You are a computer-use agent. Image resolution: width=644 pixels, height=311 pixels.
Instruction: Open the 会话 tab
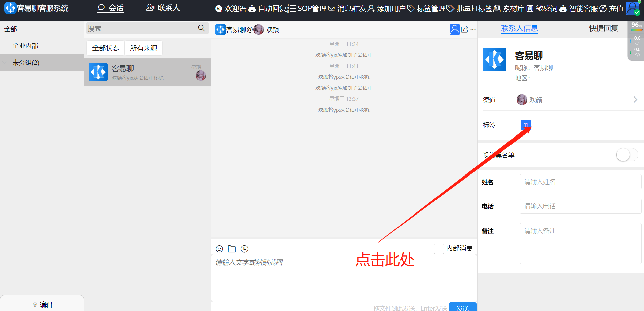[111, 8]
